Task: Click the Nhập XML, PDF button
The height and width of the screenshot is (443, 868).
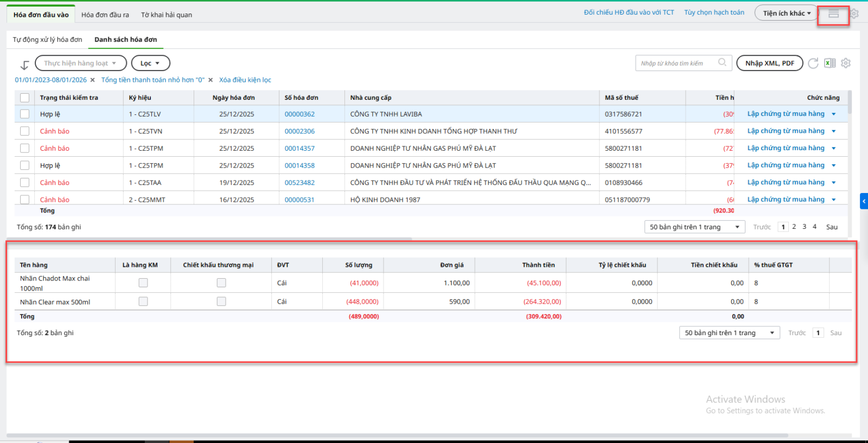Action: click(x=769, y=63)
